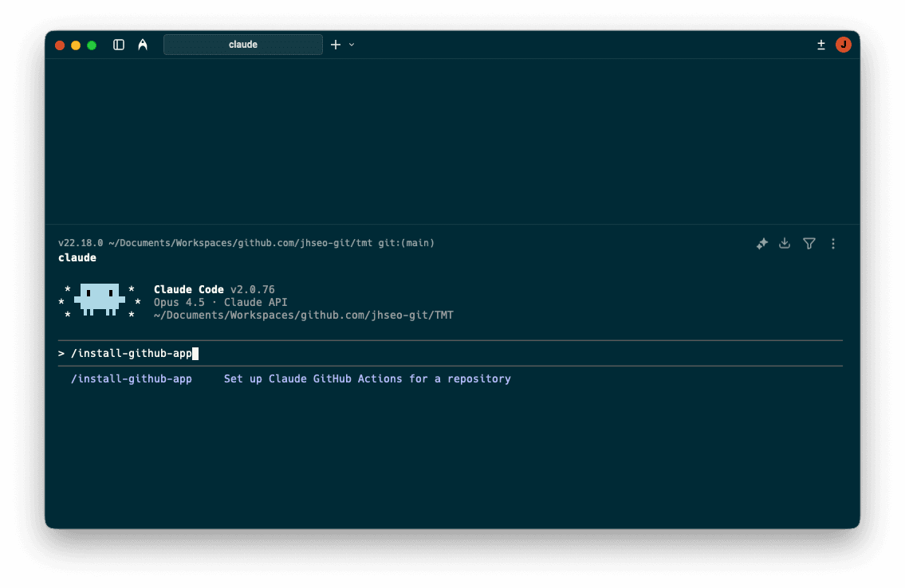The height and width of the screenshot is (588, 905).
Task: Toggle the sidebar panel icon in the title bar
Action: 118,45
